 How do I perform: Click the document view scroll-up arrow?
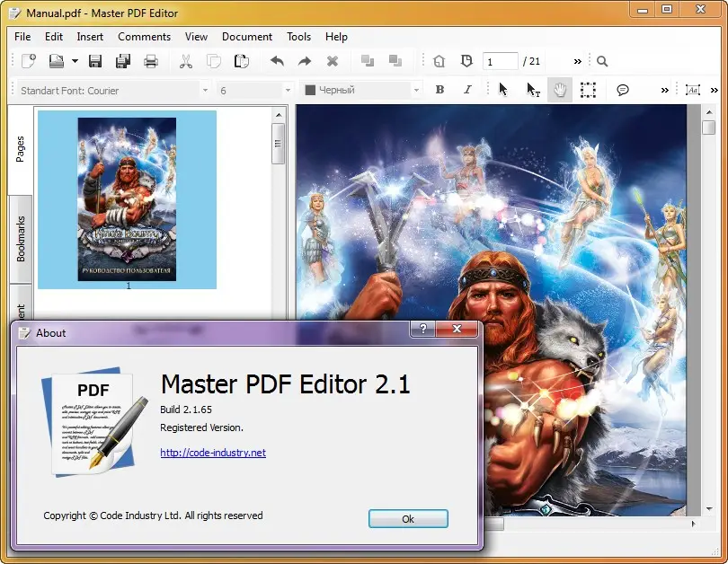tap(709, 111)
